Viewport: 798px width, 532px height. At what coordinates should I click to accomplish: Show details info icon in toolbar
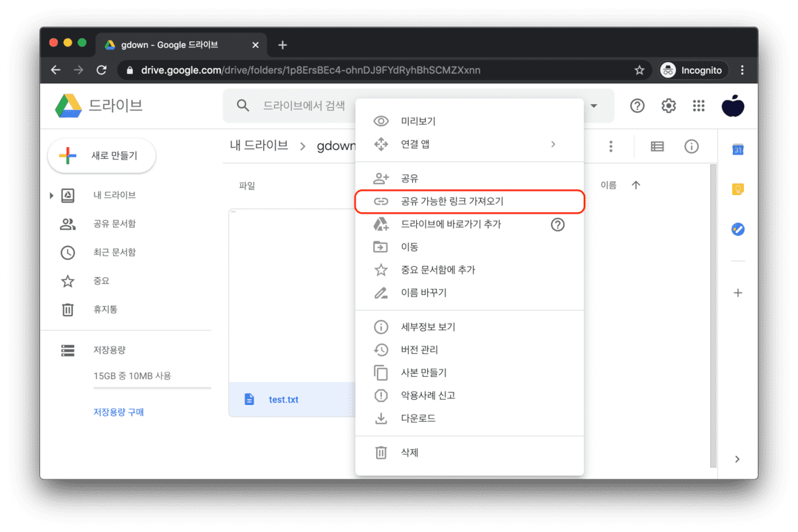(x=692, y=146)
